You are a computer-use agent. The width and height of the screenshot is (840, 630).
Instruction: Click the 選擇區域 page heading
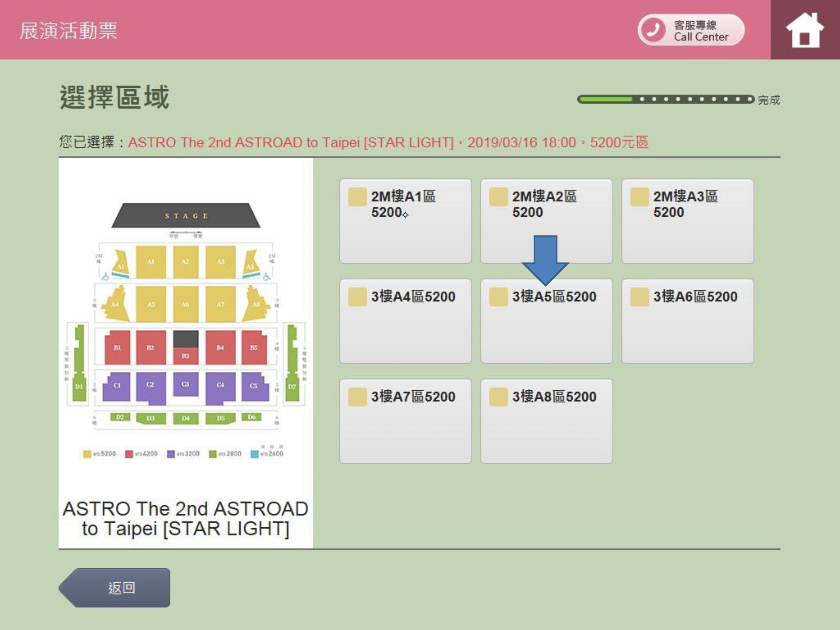click(114, 97)
